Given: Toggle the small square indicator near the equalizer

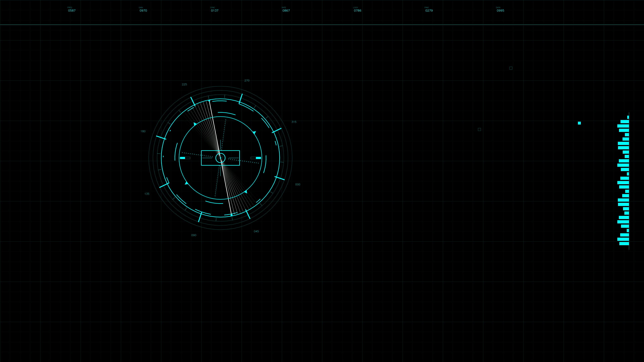Looking at the screenshot, I should (579, 123).
